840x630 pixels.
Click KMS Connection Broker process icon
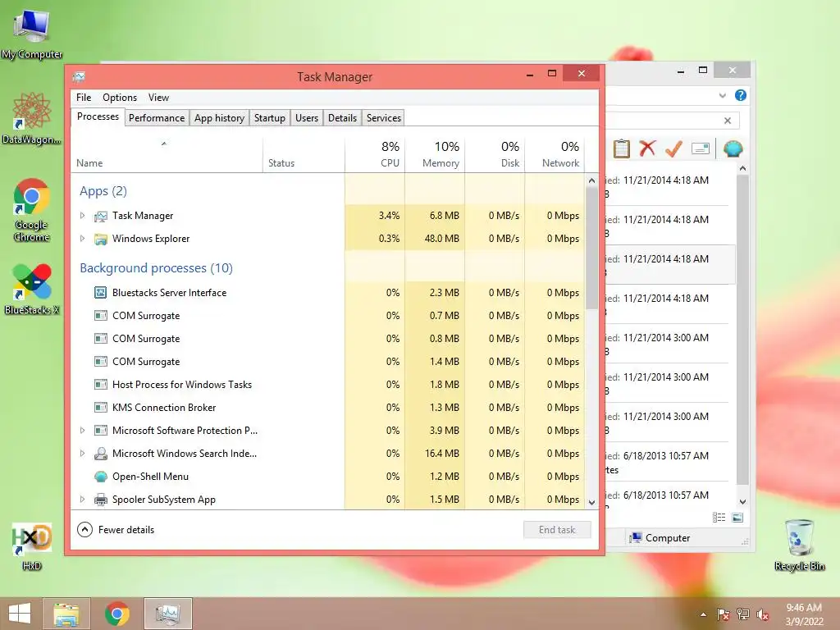click(x=100, y=408)
